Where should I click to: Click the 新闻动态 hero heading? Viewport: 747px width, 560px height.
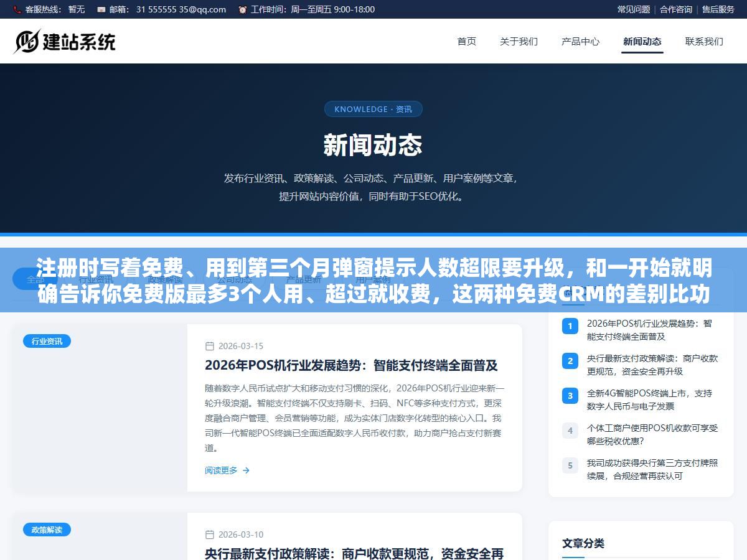coord(373,146)
